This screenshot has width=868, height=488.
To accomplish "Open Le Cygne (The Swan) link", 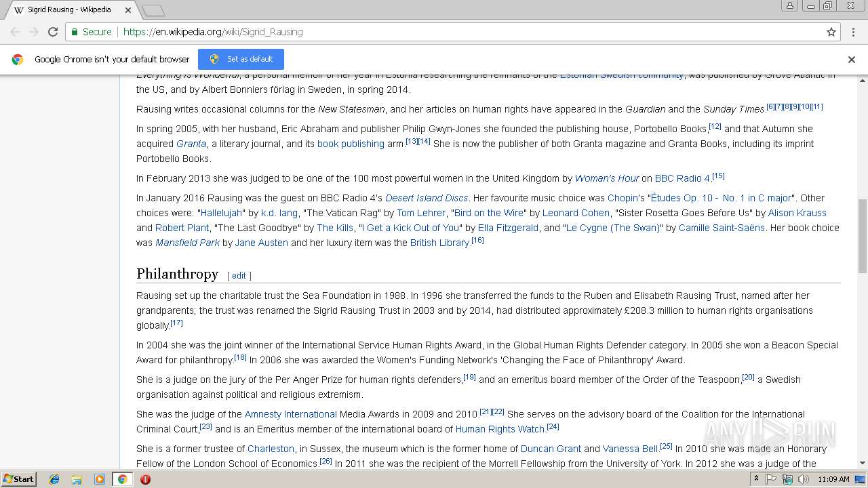I will (x=613, y=228).
